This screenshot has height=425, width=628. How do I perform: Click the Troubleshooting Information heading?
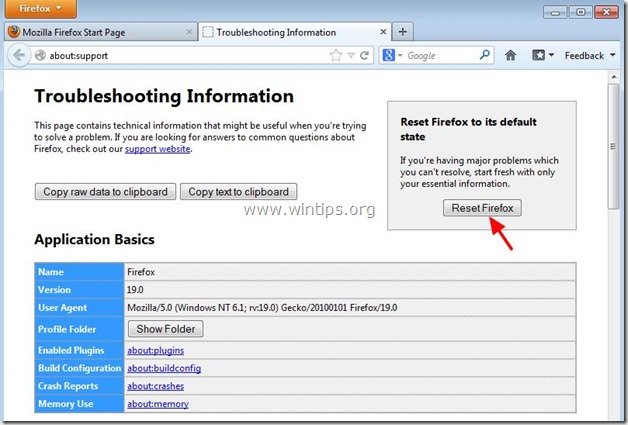click(x=164, y=96)
